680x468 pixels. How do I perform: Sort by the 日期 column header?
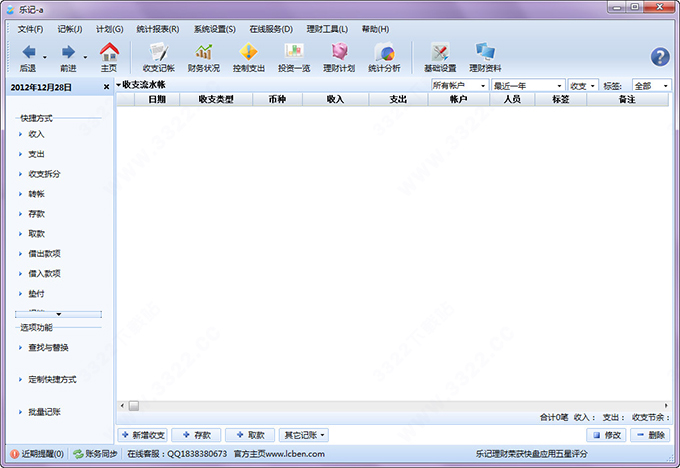coord(157,99)
